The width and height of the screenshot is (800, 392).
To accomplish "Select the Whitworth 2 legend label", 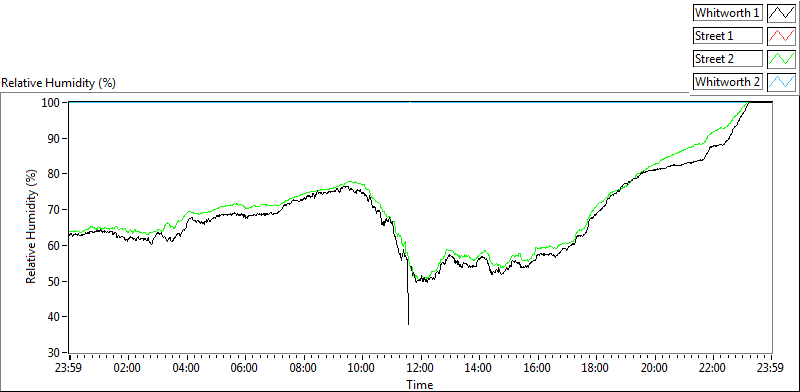I will pyautogui.click(x=728, y=82).
